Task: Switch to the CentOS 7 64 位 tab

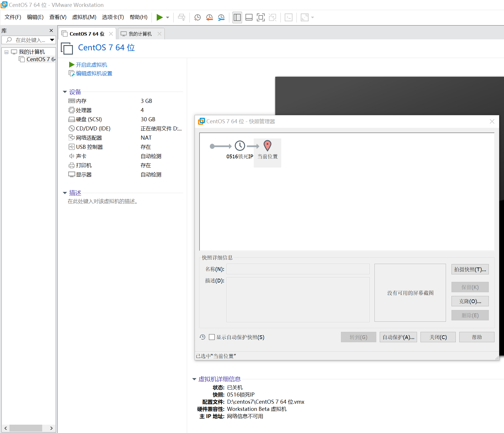Action: click(87, 34)
